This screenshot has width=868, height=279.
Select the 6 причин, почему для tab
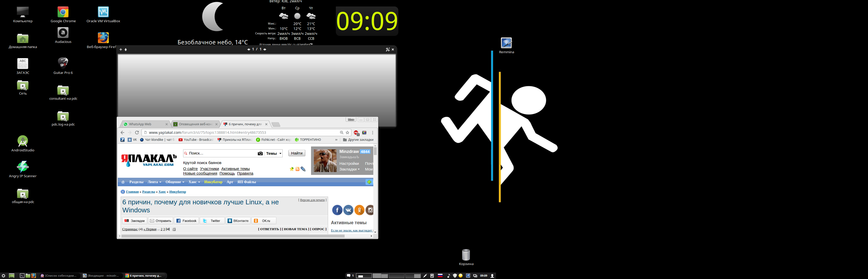click(x=245, y=124)
